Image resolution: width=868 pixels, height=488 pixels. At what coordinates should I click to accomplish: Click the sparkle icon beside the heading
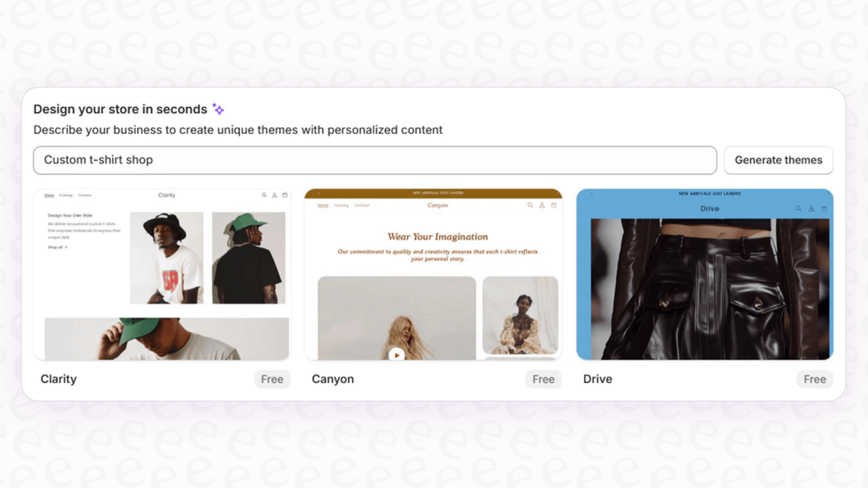coord(218,109)
